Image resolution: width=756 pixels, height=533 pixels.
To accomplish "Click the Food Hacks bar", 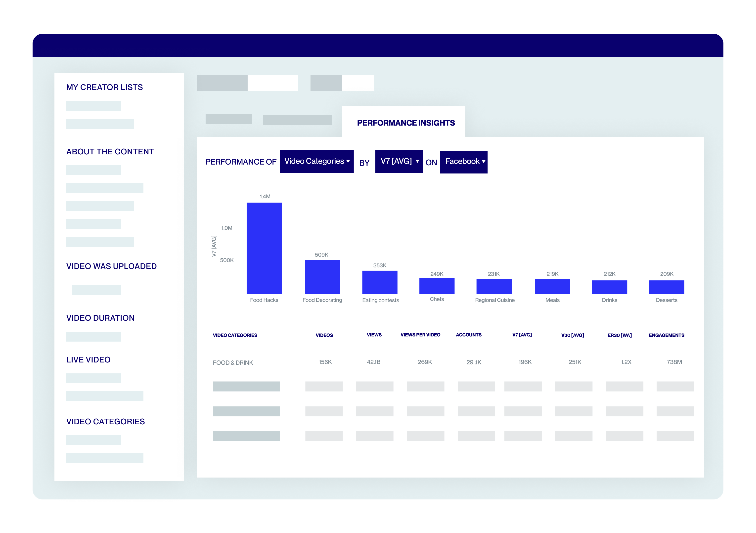I will [x=264, y=248].
